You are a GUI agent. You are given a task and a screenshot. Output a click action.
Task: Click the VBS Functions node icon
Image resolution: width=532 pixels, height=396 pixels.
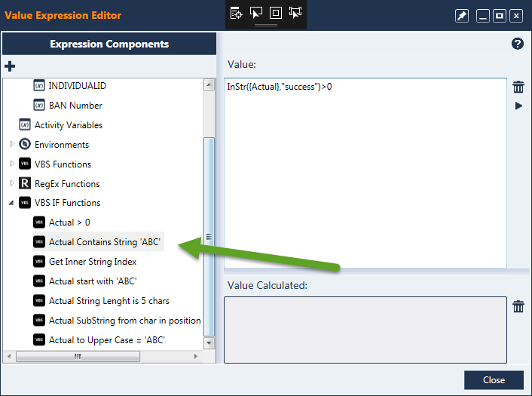pyautogui.click(x=25, y=164)
